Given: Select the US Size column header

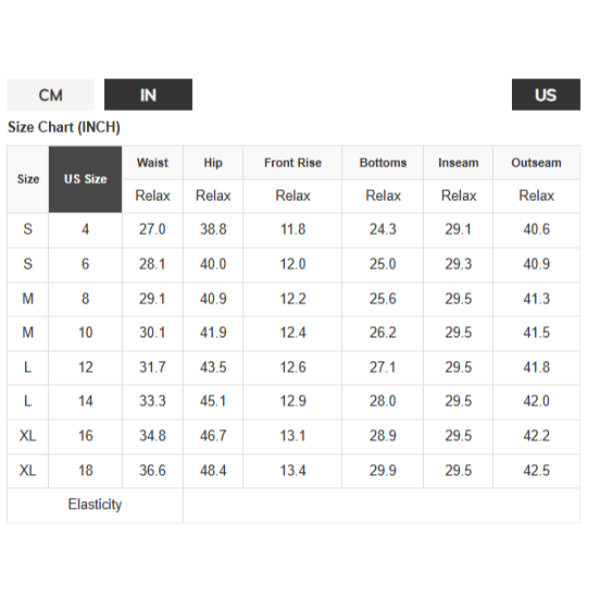Looking at the screenshot, I should 85,179.
